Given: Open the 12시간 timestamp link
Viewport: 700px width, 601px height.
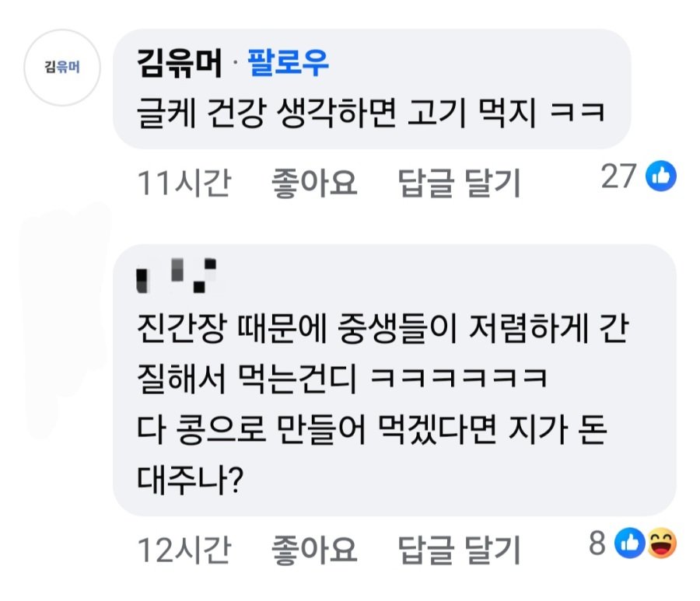Looking at the screenshot, I should (x=184, y=550).
